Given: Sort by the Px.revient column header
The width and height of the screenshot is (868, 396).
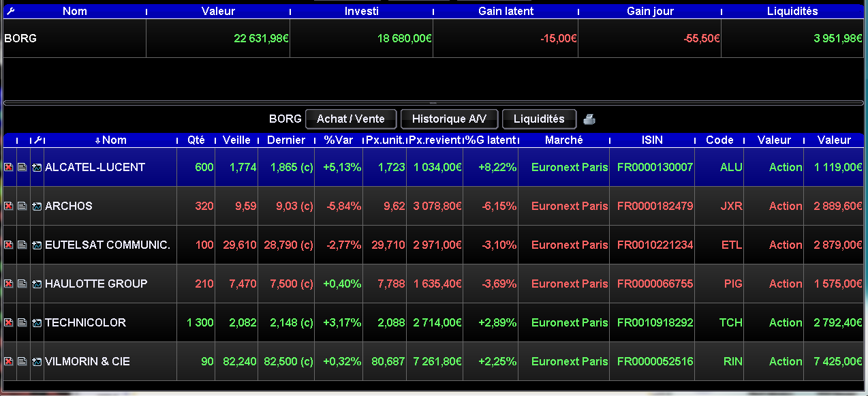Looking at the screenshot, I should (435, 140).
